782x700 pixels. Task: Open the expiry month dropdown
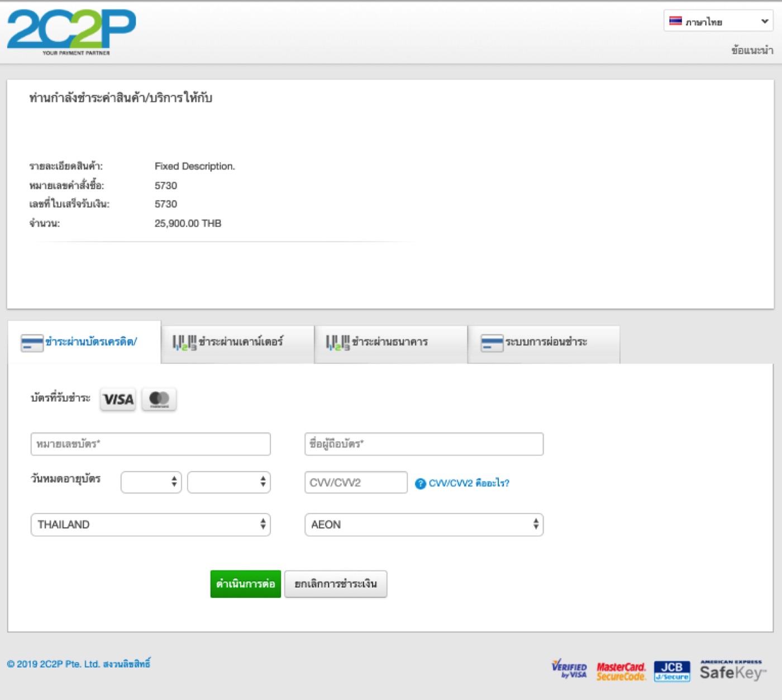click(x=151, y=482)
